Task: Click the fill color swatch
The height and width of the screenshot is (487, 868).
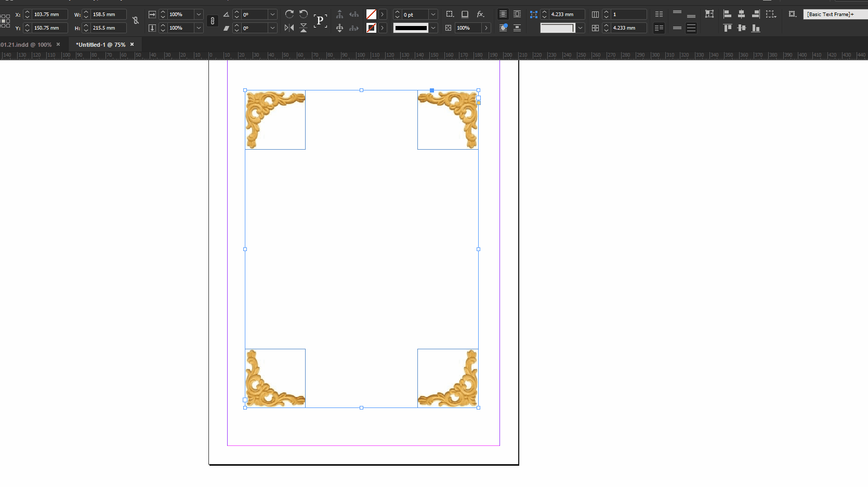Action: pyautogui.click(x=371, y=15)
